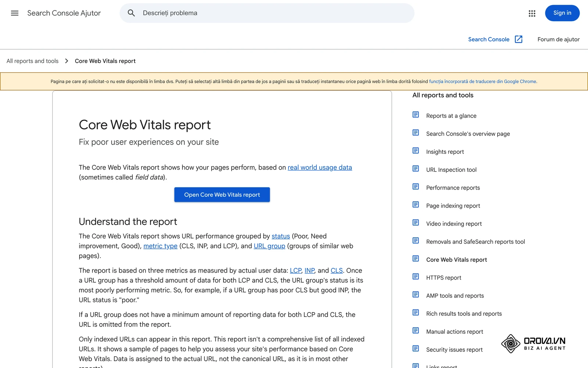
Task: Click the Open Core Web Vitals report button
Action: 222,195
